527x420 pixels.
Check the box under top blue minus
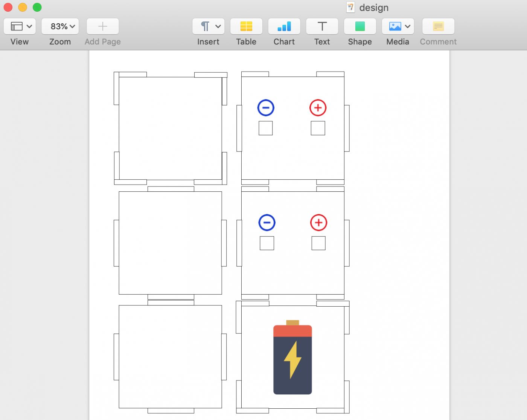click(x=265, y=128)
